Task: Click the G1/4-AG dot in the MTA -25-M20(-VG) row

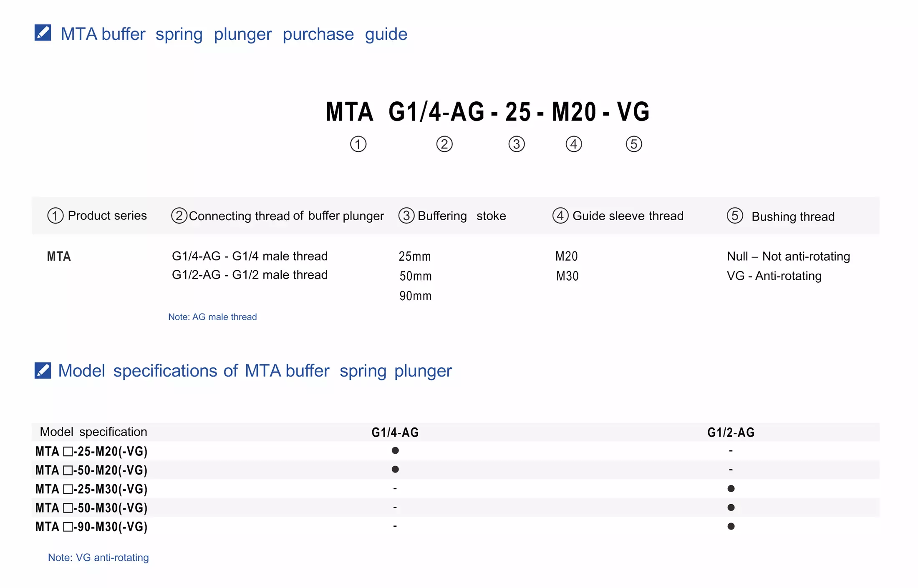Action: pyautogui.click(x=395, y=450)
